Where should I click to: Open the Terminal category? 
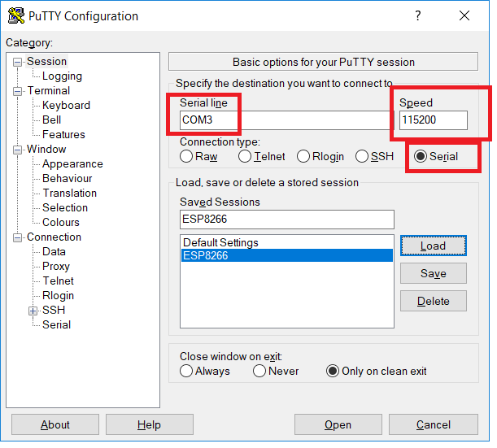coord(49,91)
